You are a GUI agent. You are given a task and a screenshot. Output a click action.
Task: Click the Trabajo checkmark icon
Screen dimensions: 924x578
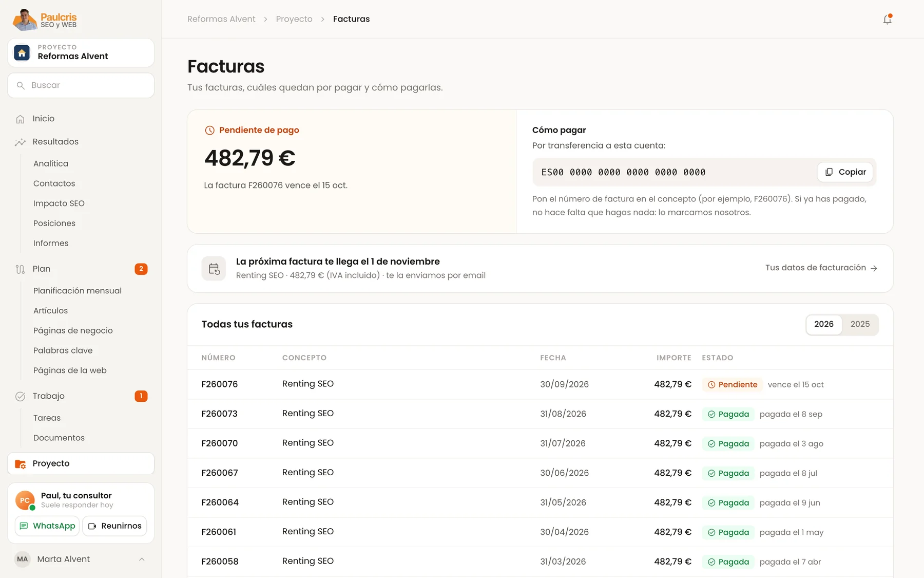[20, 396]
